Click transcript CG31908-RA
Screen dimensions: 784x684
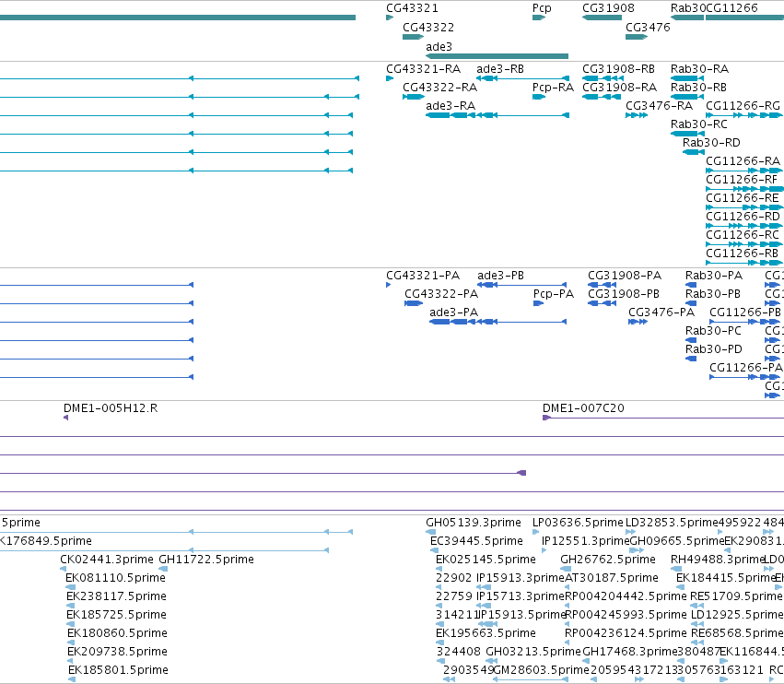tap(619, 88)
